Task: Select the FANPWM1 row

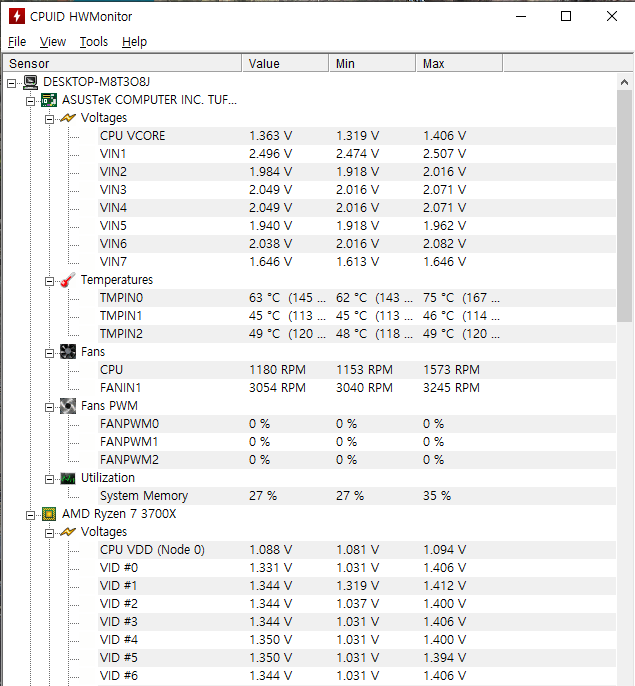Action: tap(357, 441)
